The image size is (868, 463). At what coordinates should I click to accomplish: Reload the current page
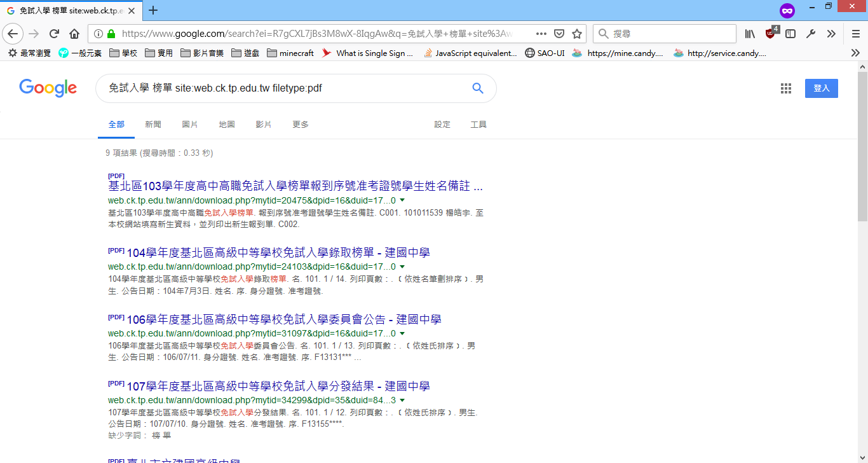(x=54, y=34)
